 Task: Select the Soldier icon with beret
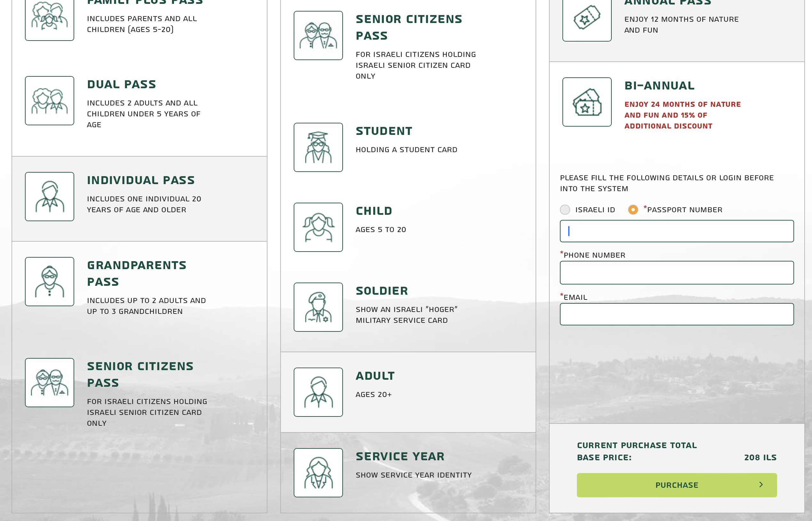318,307
